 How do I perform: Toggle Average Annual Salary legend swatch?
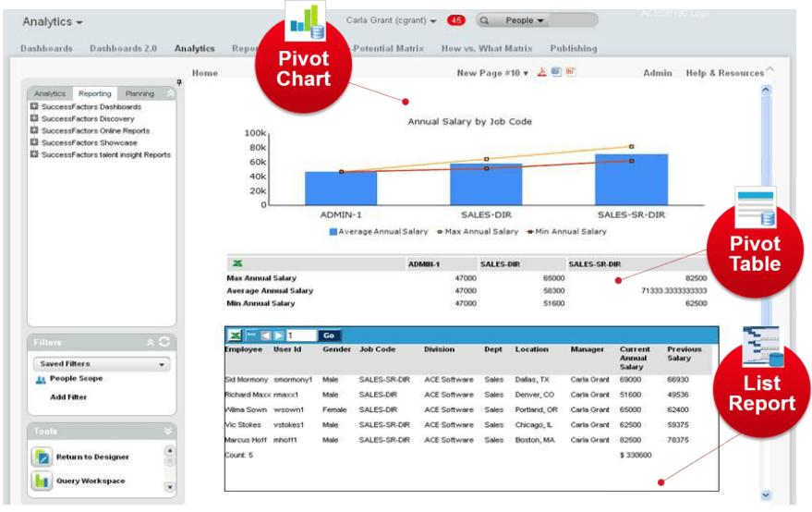[333, 232]
